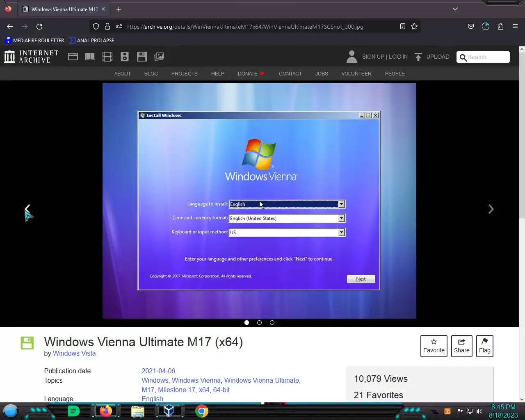Open the Firefox hamburger menu
Screen dimensions: 525x420
coord(515,26)
